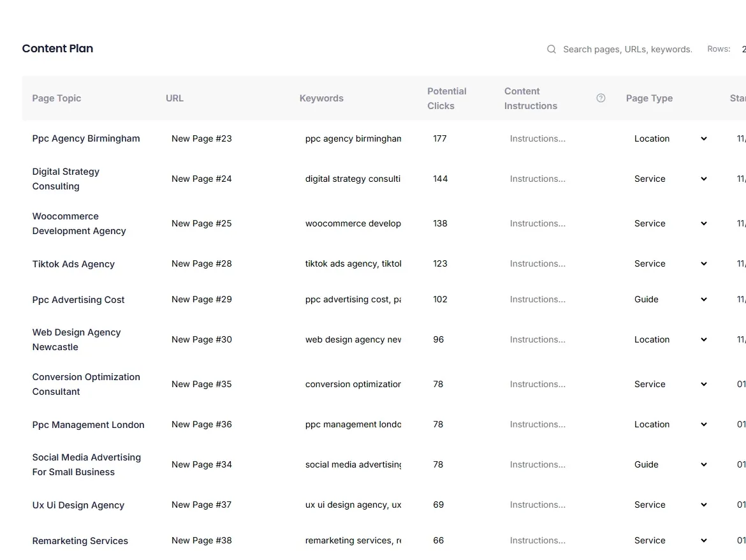Screen dimensions: 746x560
Task: Sort by the Potential Clicks column header
Action: click(x=446, y=98)
